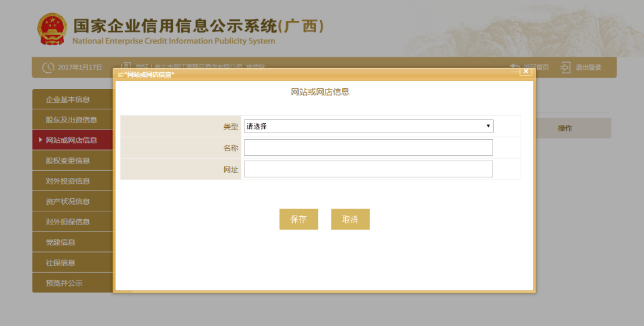Click the active-item arrow beside 网站或网店信息
644x326 pixels.
[41, 140]
